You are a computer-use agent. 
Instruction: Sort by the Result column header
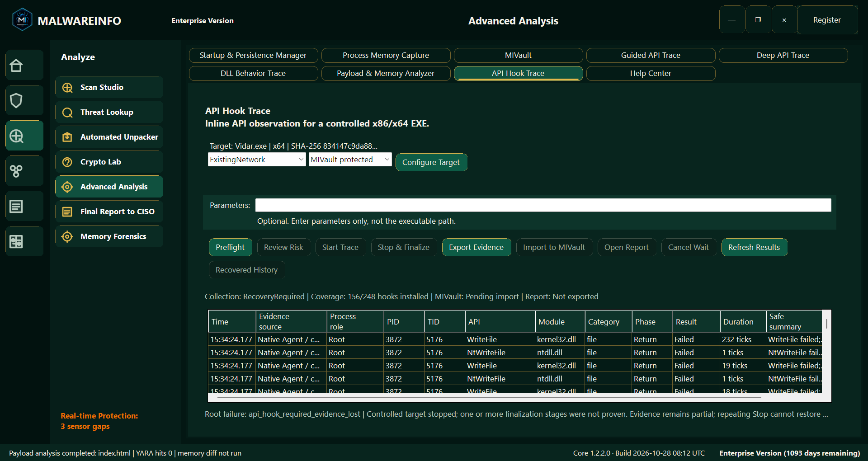[696, 322]
